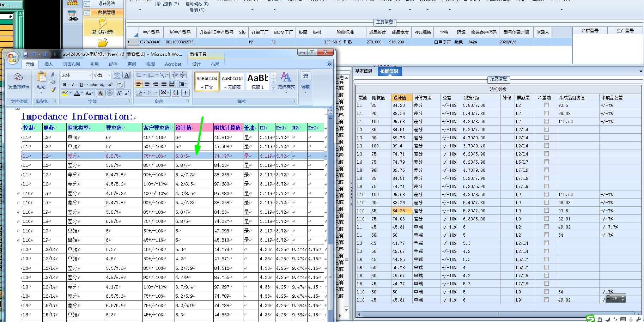Open the Acrobat ribbon tab
This screenshot has height=322, width=644.
click(173, 64)
